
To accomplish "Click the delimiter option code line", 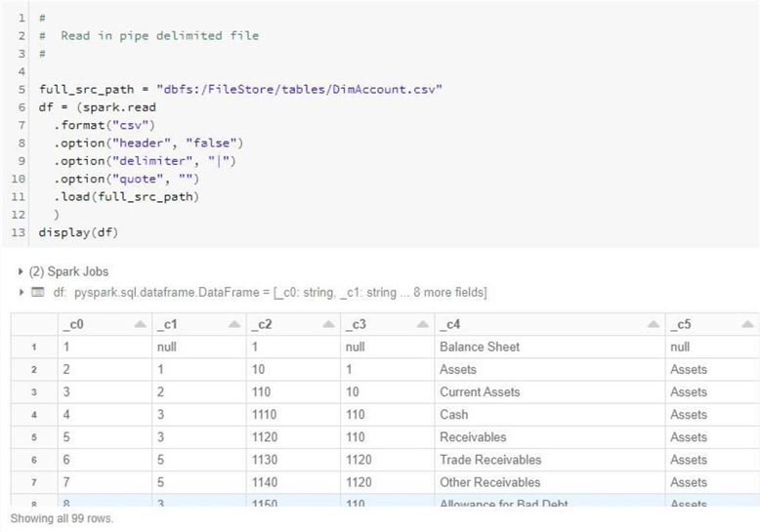I will tap(145, 161).
